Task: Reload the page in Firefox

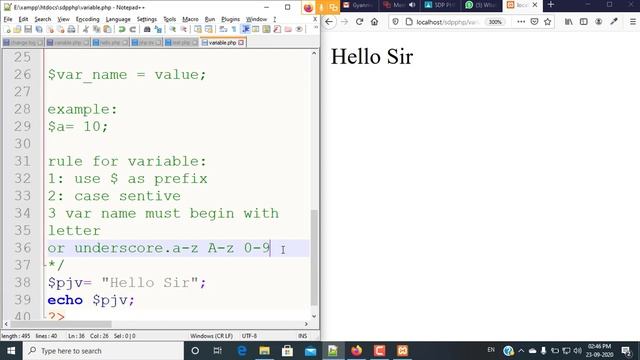Action: click(x=359, y=22)
